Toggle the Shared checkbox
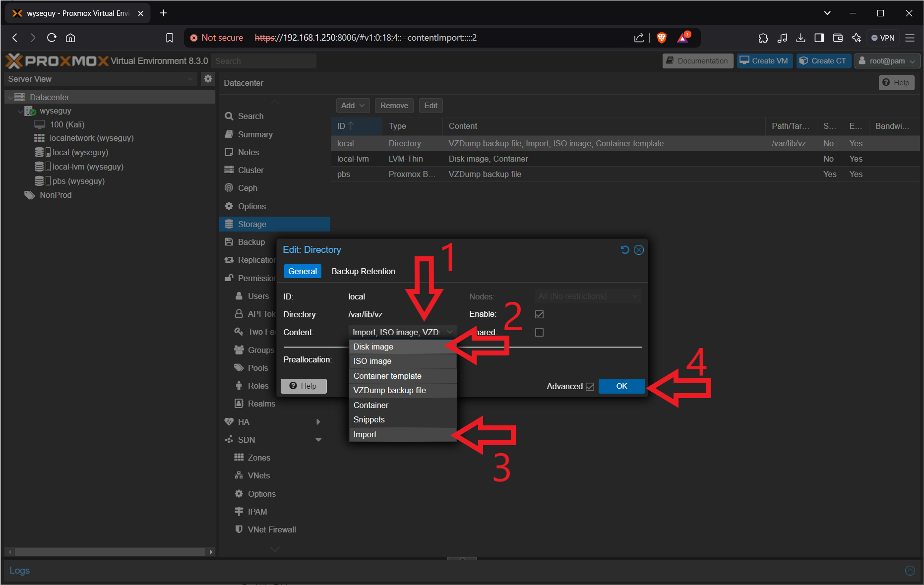 (540, 332)
